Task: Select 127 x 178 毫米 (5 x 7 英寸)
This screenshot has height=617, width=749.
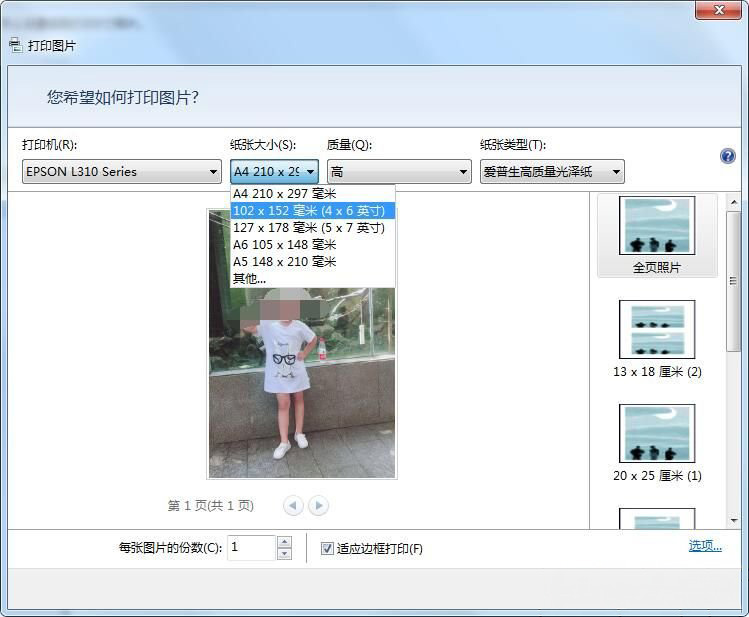Action: point(313,228)
